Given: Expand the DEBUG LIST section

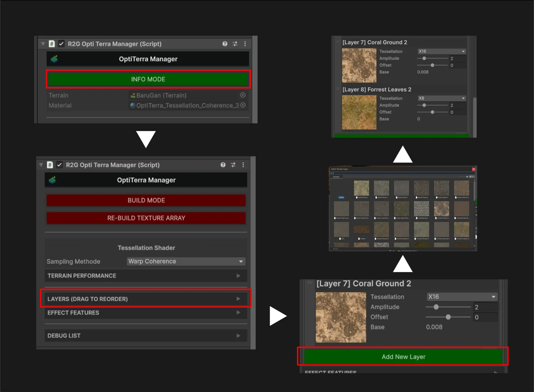Looking at the screenshot, I should point(146,336).
